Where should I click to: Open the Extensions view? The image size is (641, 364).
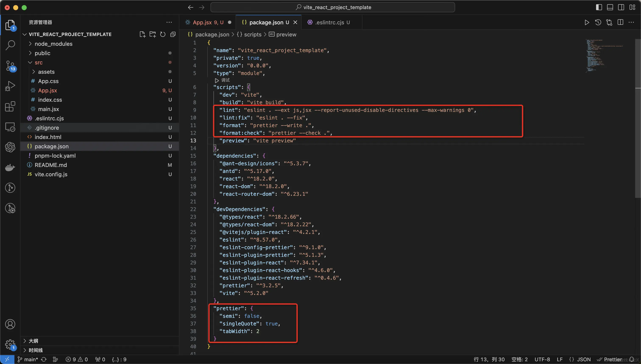pyautogui.click(x=10, y=107)
